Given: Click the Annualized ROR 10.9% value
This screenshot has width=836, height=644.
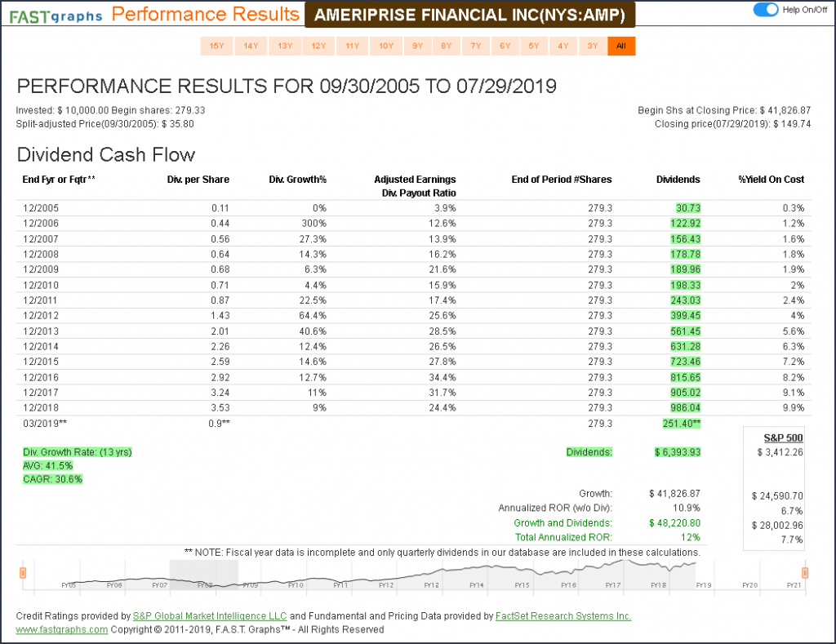Looking at the screenshot, I should pos(686,508).
